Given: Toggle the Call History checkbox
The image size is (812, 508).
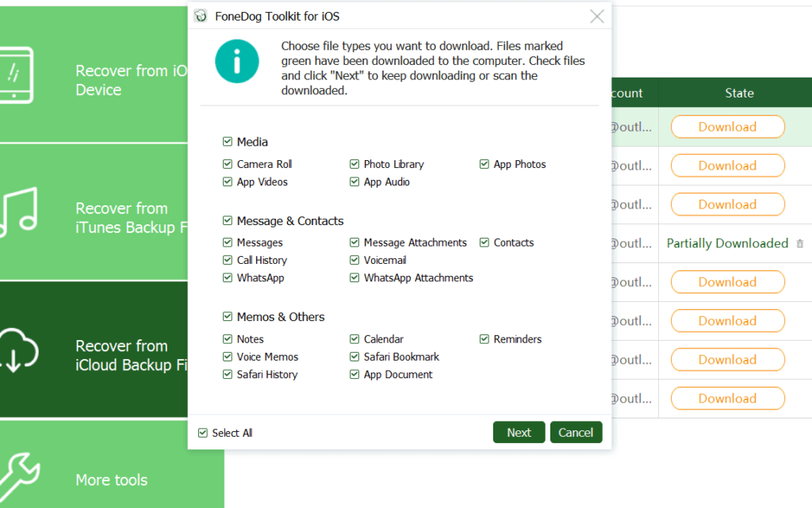Looking at the screenshot, I should point(228,260).
